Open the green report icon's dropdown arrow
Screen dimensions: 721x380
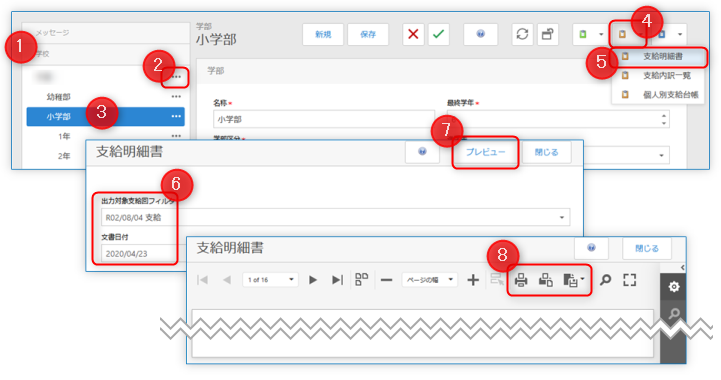[601, 35]
